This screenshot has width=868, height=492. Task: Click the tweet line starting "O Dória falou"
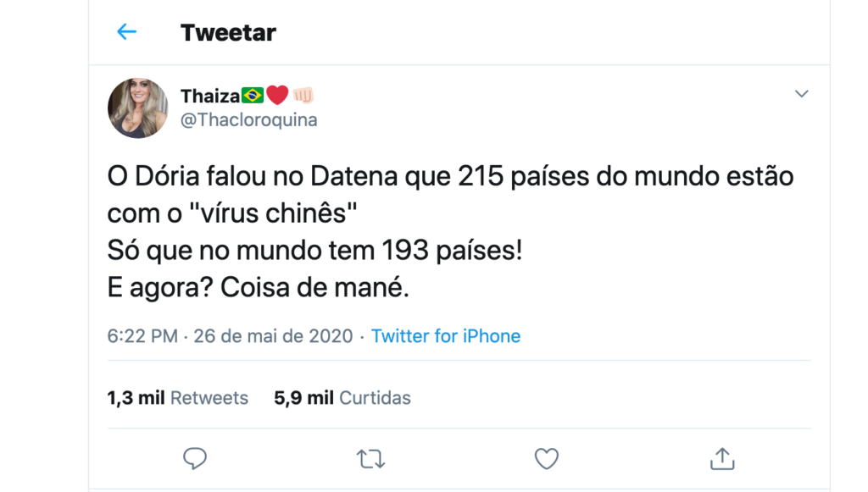(450, 178)
